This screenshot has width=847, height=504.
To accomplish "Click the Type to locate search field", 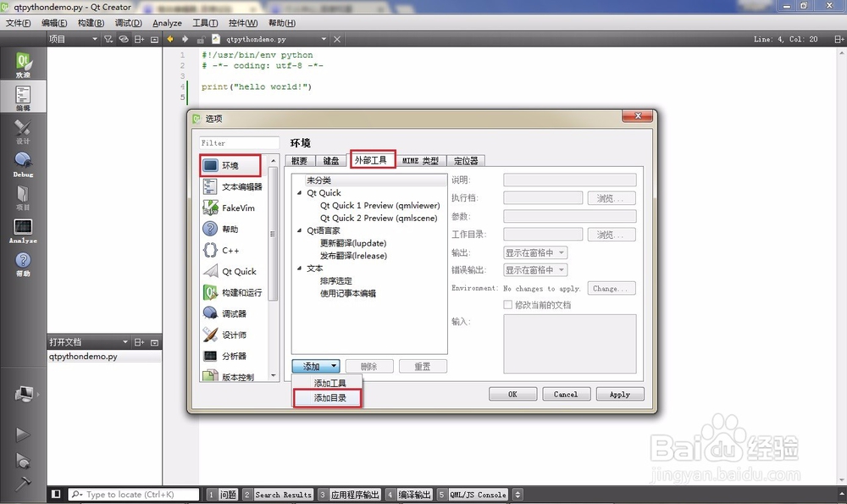I will point(135,495).
